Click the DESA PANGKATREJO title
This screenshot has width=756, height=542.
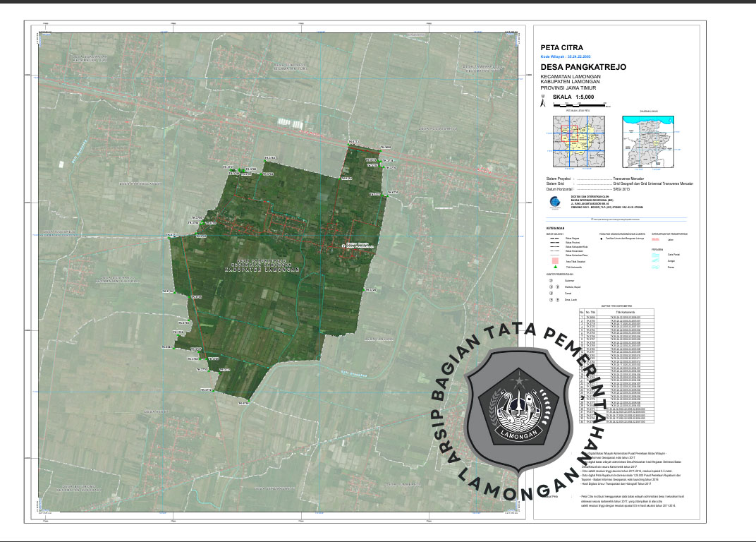click(x=583, y=68)
